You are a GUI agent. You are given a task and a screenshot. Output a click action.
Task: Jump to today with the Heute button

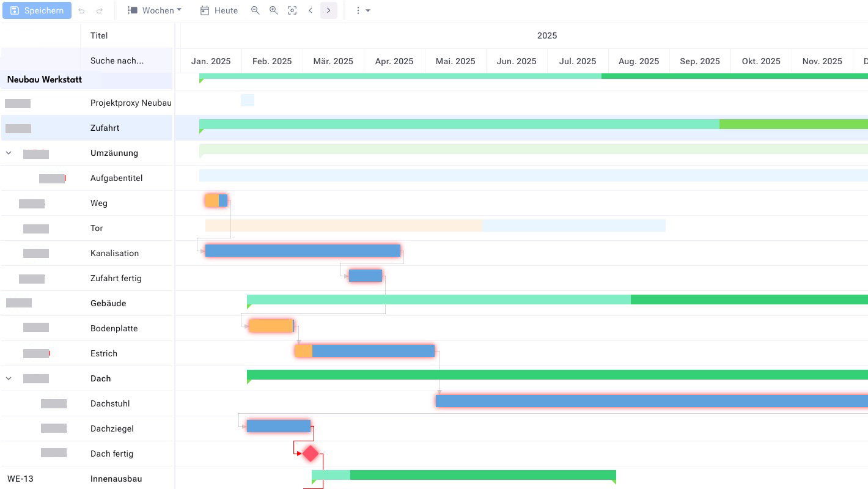pyautogui.click(x=218, y=10)
